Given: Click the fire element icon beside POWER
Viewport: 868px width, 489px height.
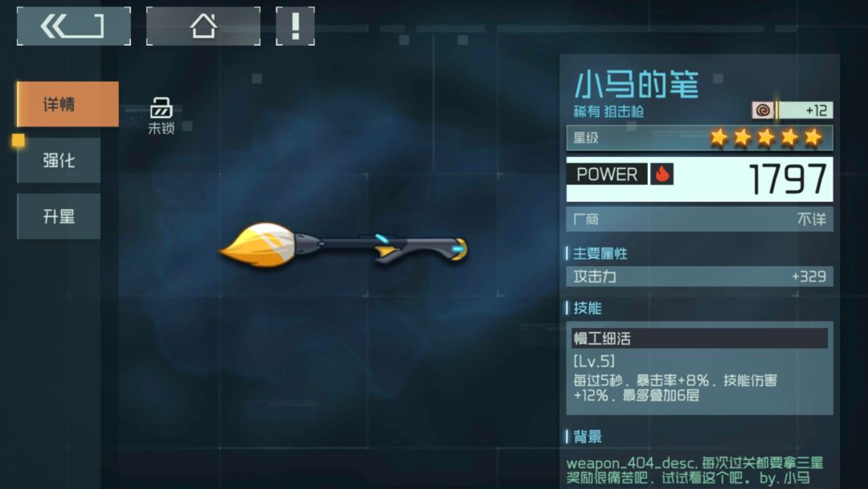Looking at the screenshot, I should pyautogui.click(x=661, y=174).
